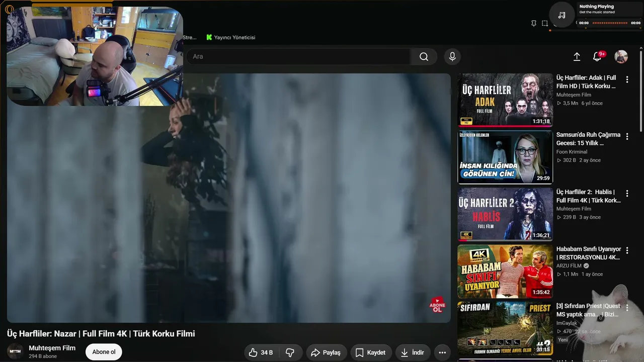Dislike the video with thumbs-down
Screen dimensions: 644x362
pos(290,352)
